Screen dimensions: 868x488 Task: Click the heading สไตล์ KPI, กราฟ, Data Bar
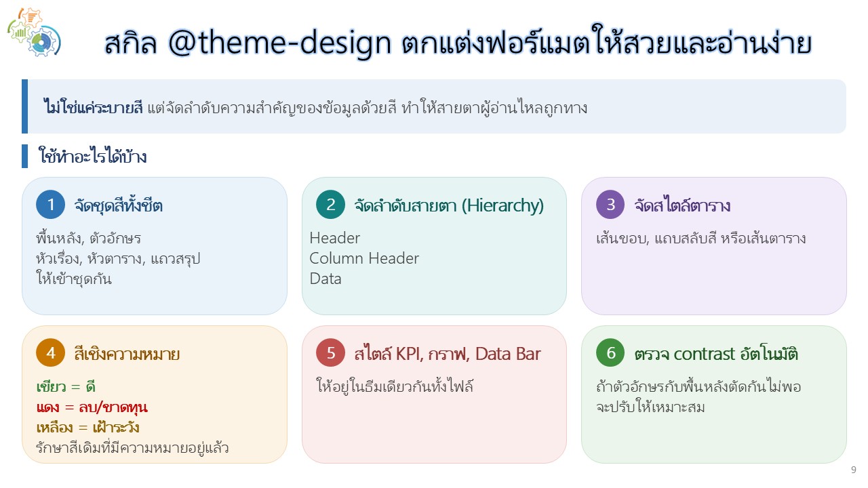click(448, 354)
